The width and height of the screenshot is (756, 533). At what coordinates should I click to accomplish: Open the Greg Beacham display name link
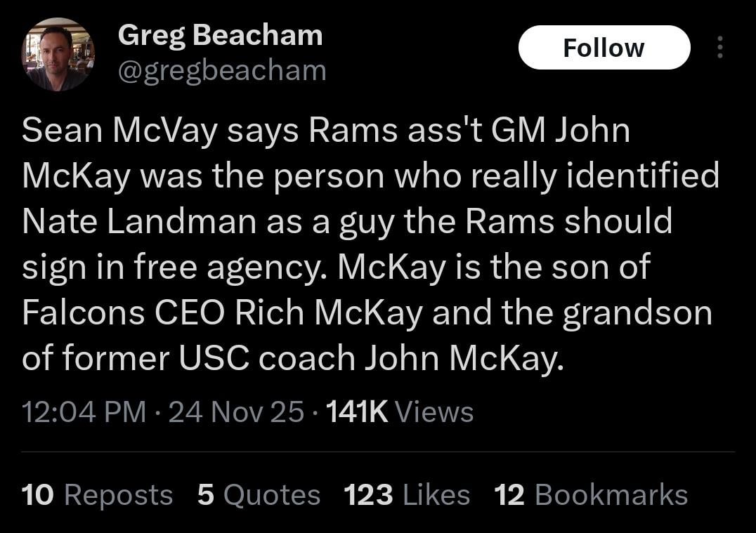pos(220,35)
